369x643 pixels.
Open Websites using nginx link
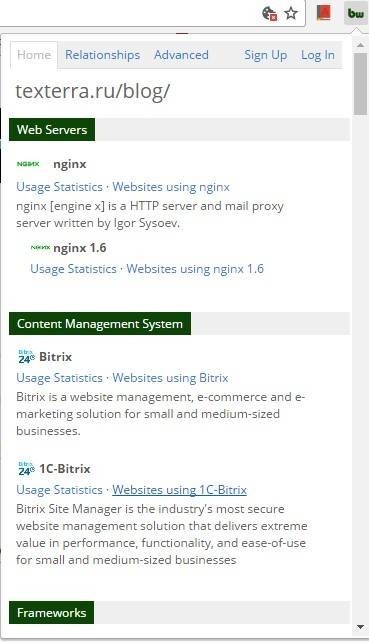pyautogui.click(x=171, y=187)
